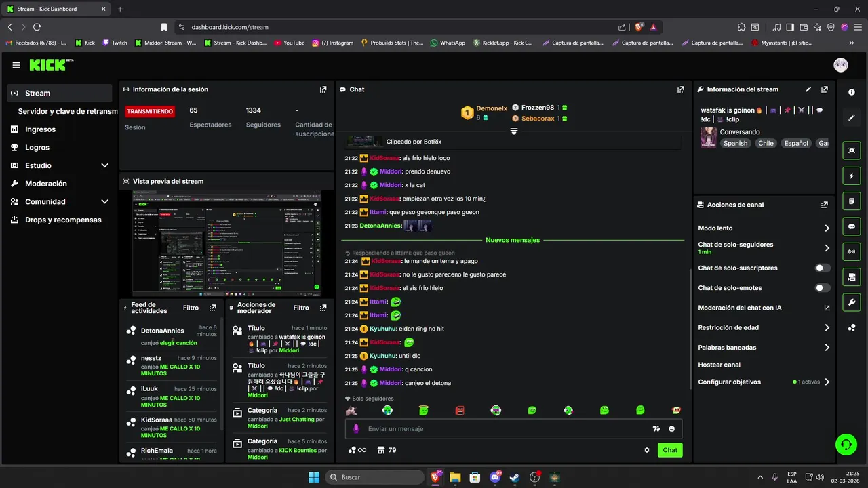
Task: Toggle the stream preview widget in right sidebar
Action: coord(852,150)
